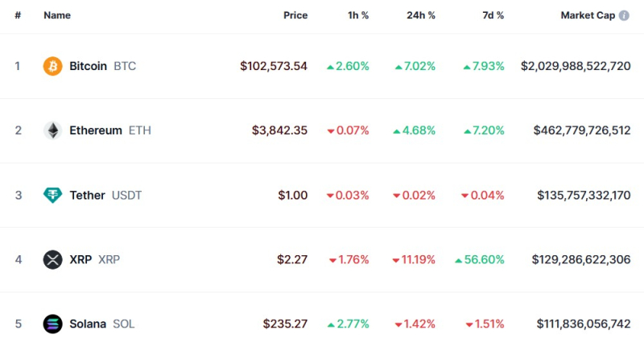Open the Solana name link

click(x=88, y=324)
